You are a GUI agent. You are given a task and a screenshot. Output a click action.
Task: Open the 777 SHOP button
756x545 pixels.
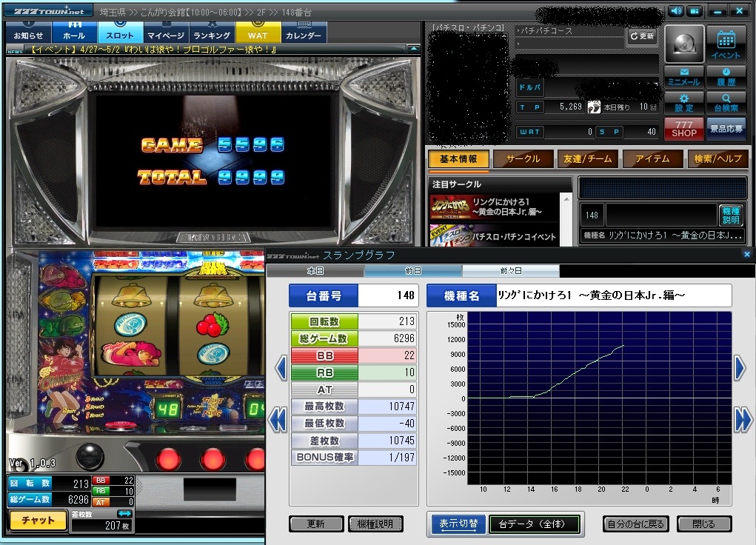pyautogui.click(x=684, y=129)
